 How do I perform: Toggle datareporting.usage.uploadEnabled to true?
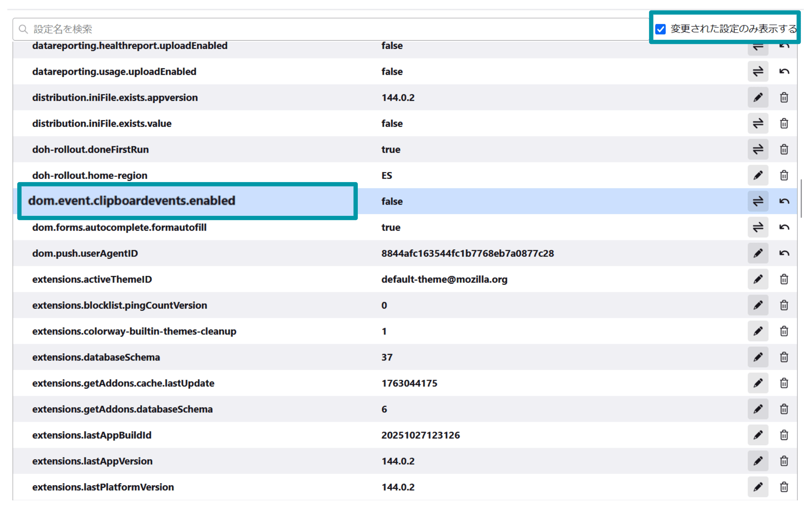[x=758, y=72]
